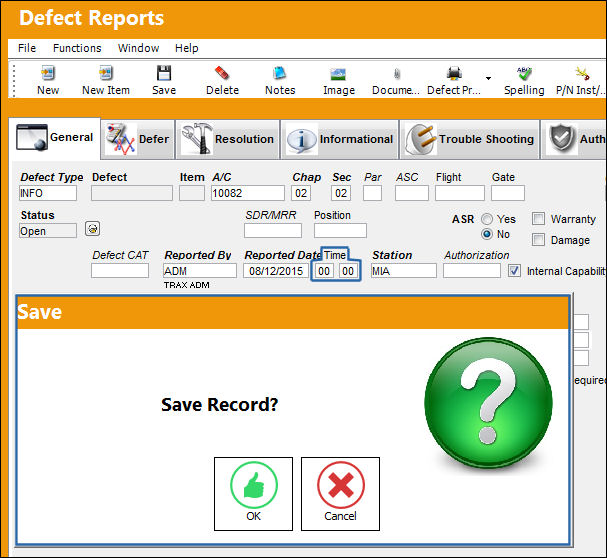The width and height of the screenshot is (607, 558).
Task: Click the Save floppy disk icon
Action: click(x=164, y=73)
